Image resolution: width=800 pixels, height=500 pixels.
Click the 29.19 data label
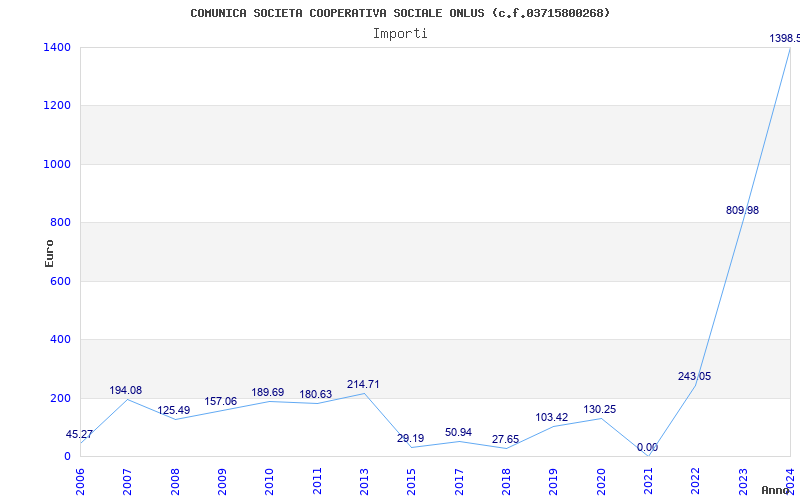point(410,438)
